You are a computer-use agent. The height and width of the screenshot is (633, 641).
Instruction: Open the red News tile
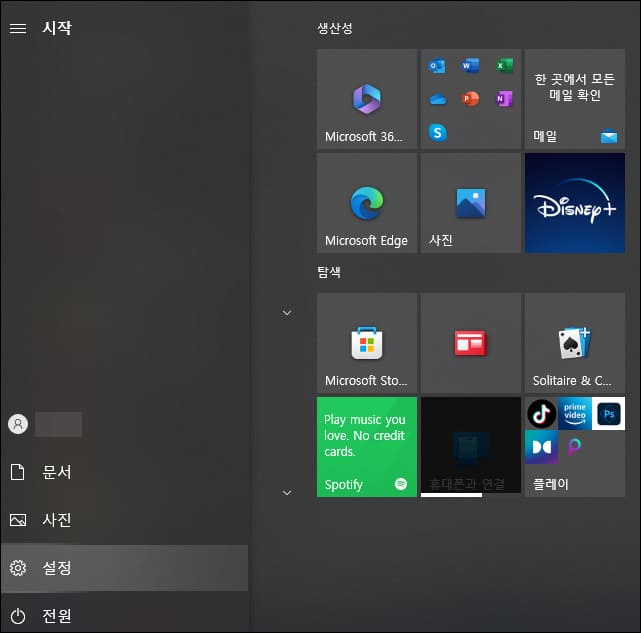[471, 343]
